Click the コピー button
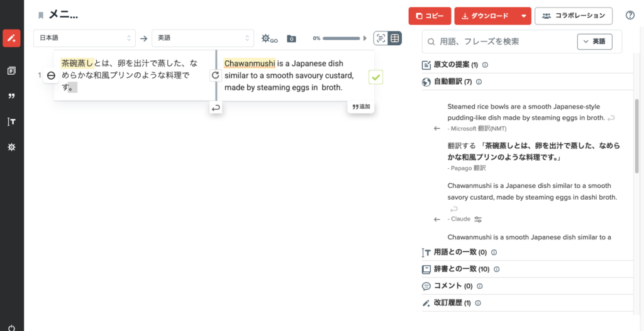644x331 pixels. (430, 16)
